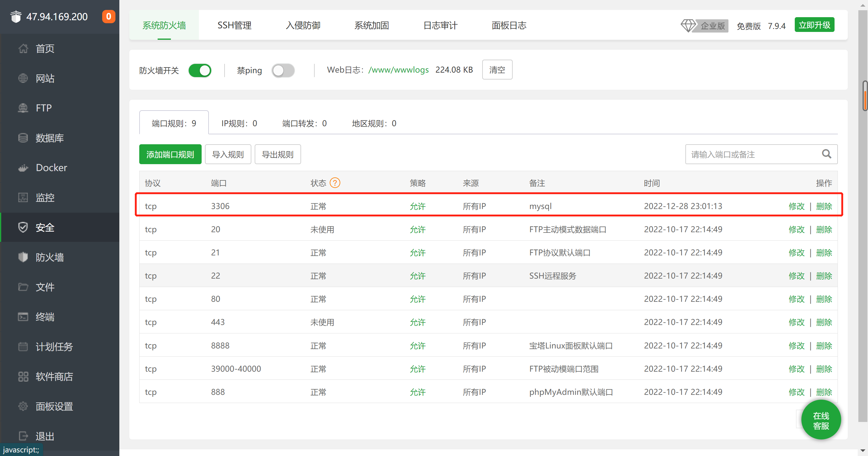Click the status help question mark icon
The height and width of the screenshot is (456, 868).
point(335,183)
